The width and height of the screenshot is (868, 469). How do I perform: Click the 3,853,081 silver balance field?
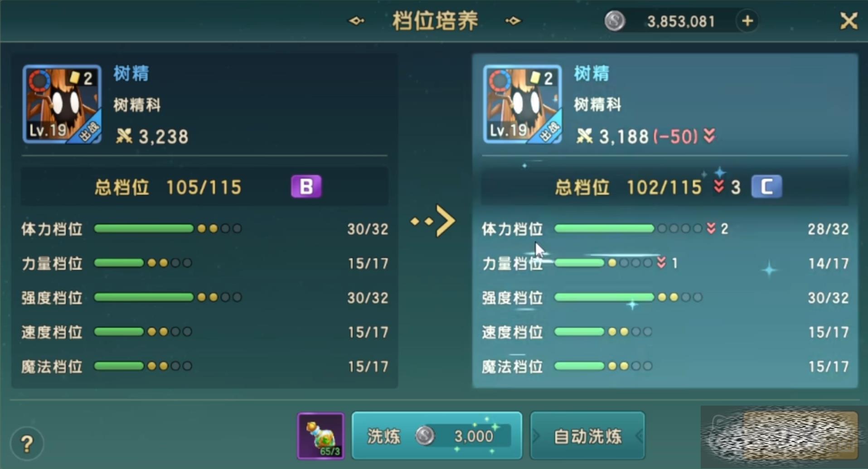[x=681, y=21]
